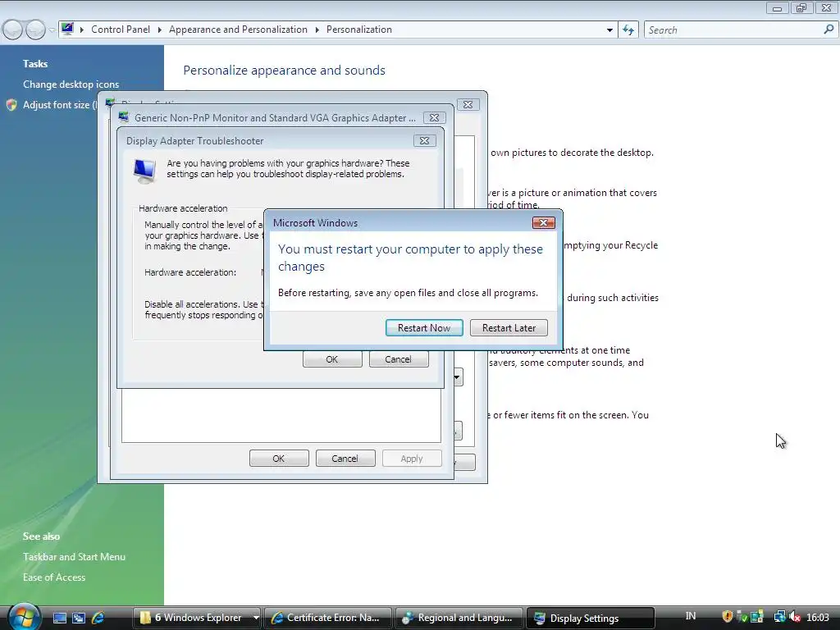Open the recent pages dropdown arrow
Screen dimensions: 840x630
(x=52, y=30)
